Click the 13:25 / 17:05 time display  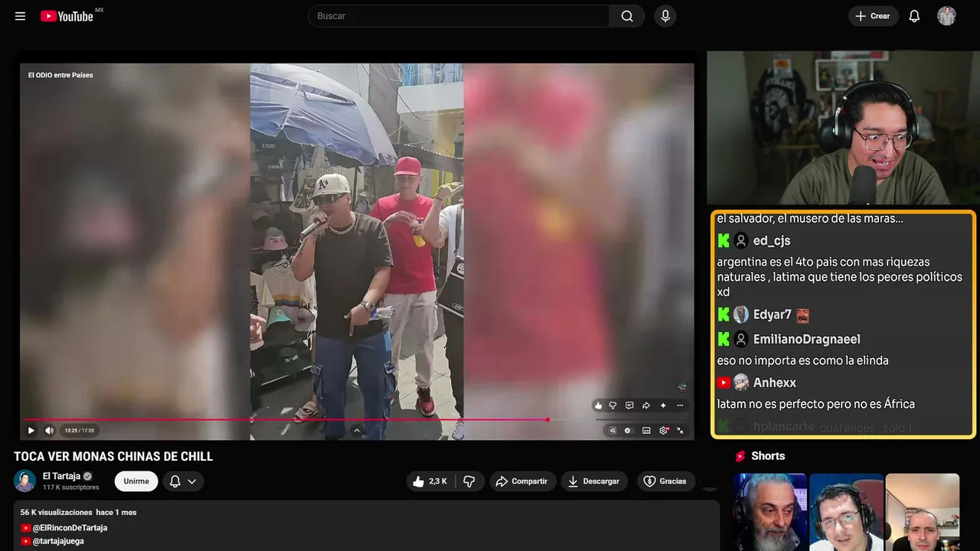click(x=80, y=431)
